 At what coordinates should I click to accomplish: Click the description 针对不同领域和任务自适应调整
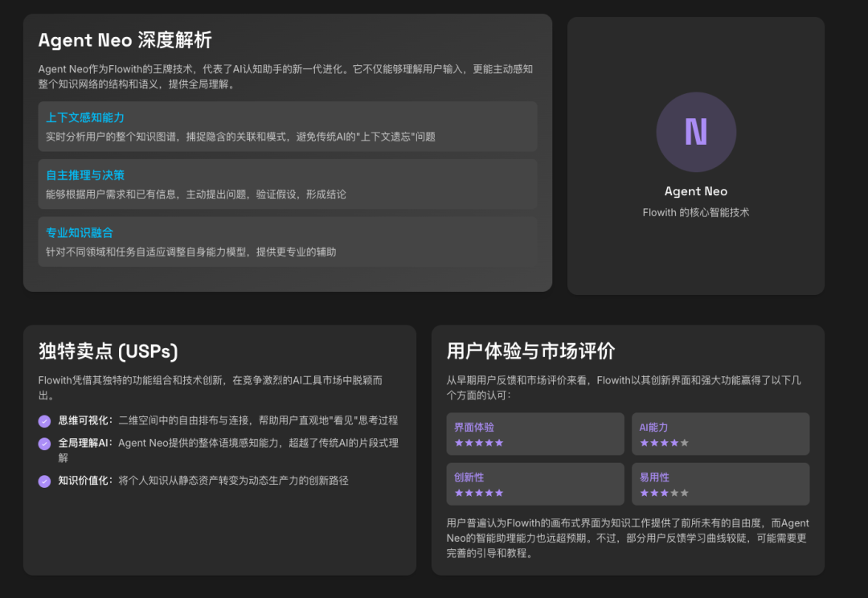pos(191,252)
